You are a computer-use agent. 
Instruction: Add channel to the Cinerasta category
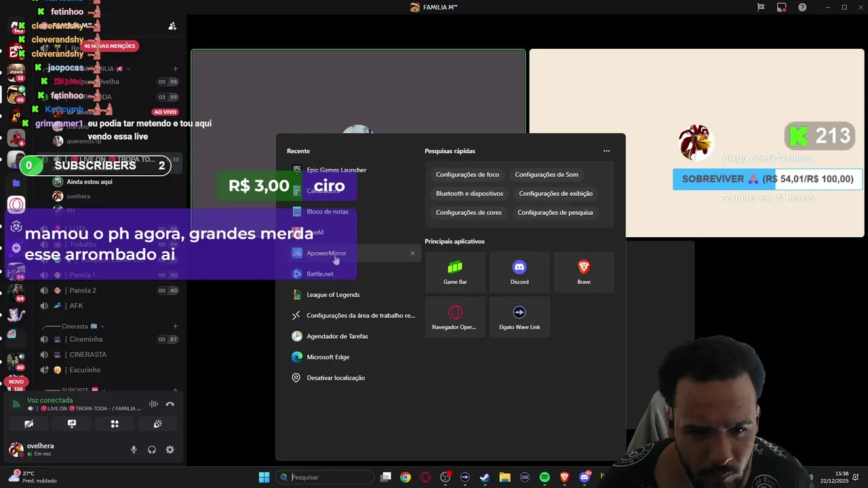click(176, 326)
